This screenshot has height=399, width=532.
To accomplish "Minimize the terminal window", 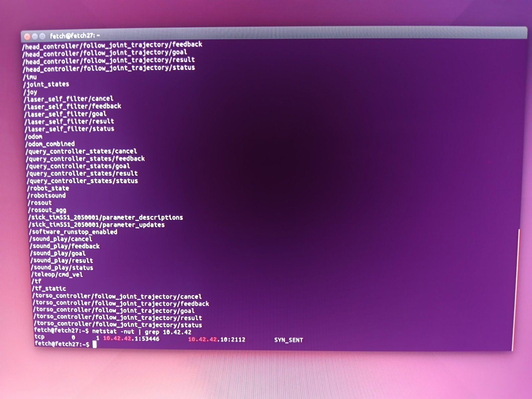I will [35, 36].
